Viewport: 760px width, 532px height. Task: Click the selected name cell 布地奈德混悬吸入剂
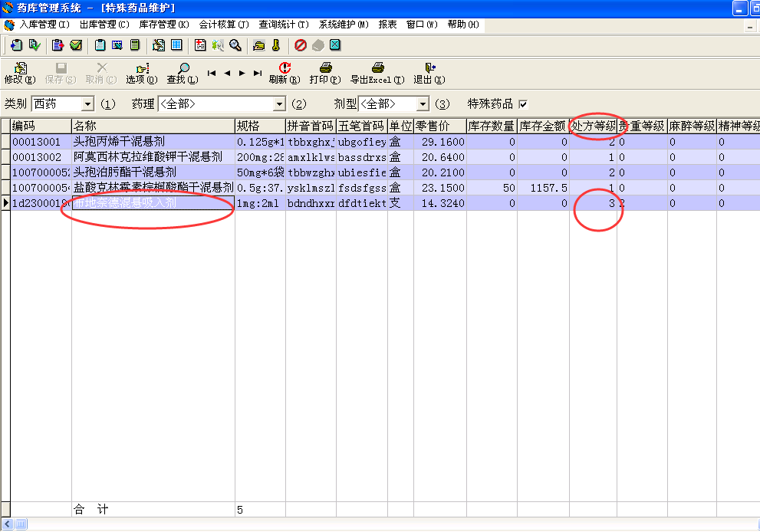(x=153, y=203)
